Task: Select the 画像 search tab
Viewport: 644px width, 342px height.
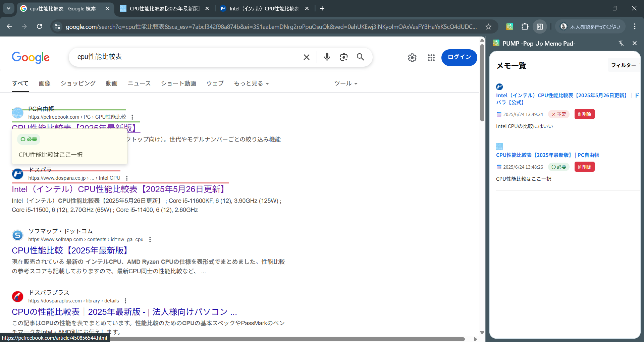Action: tap(45, 83)
